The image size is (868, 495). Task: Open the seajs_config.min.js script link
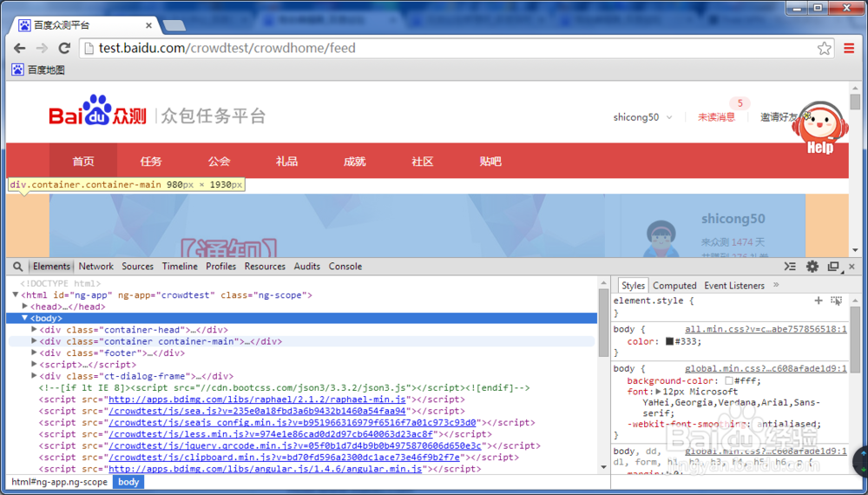tap(293, 422)
